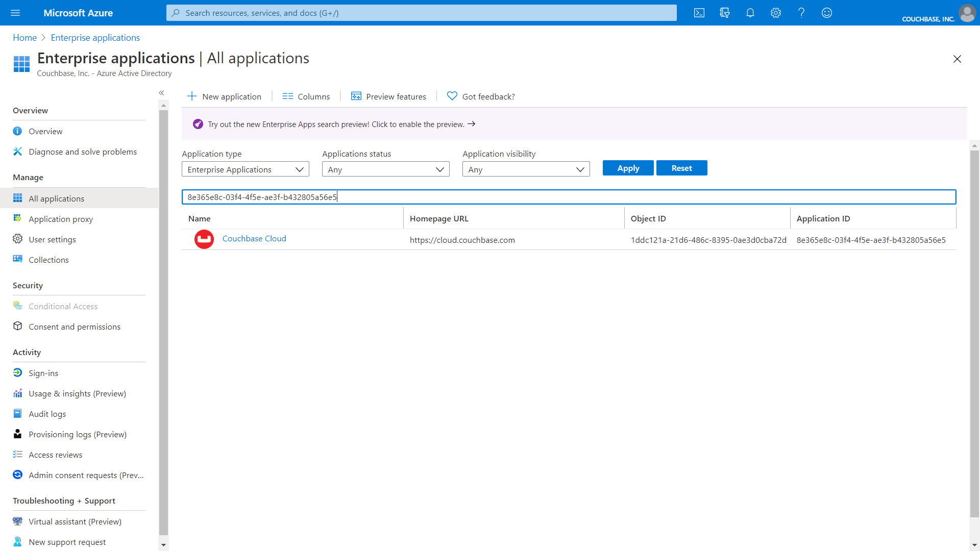Open the feedback smiley icon
Screen dimensions: 980x551
pos(826,13)
